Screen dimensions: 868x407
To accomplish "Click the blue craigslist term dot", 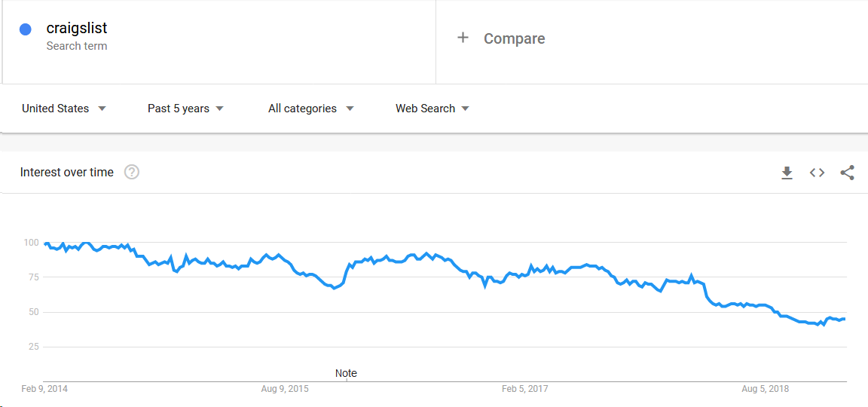I will (x=25, y=29).
